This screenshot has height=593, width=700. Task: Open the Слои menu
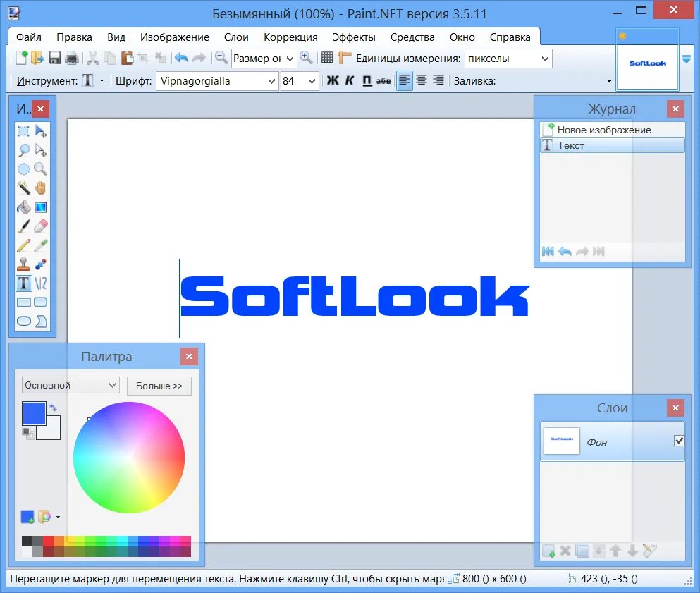point(236,37)
